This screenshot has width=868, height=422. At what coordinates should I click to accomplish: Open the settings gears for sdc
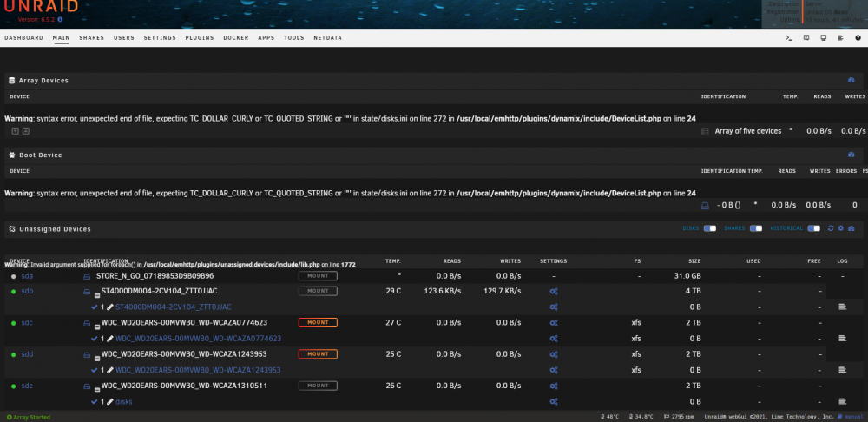[x=554, y=322]
